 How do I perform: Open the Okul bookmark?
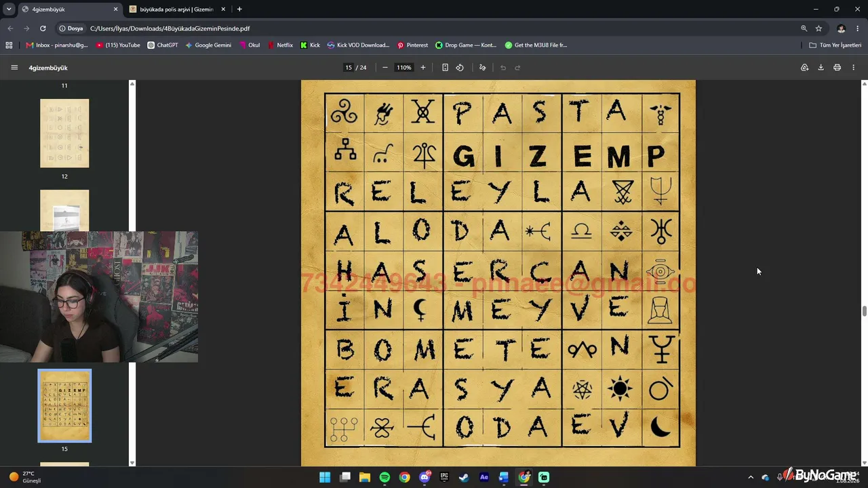pyautogui.click(x=249, y=45)
